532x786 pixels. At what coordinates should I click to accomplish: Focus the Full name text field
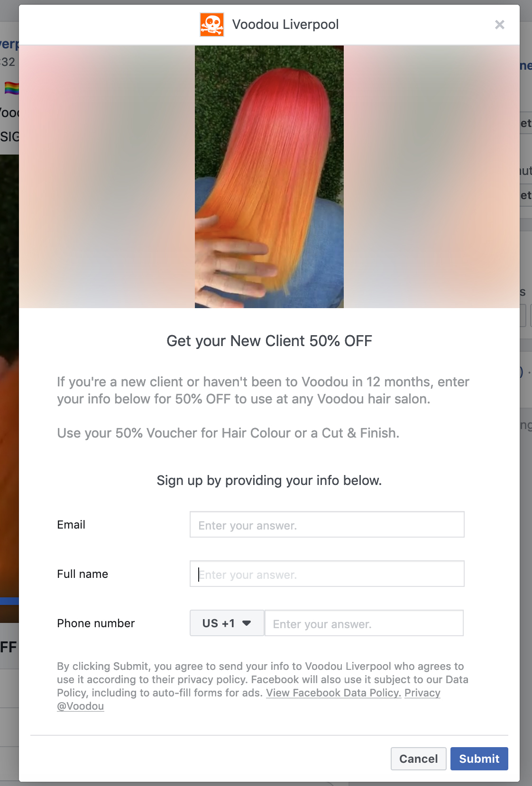point(327,574)
